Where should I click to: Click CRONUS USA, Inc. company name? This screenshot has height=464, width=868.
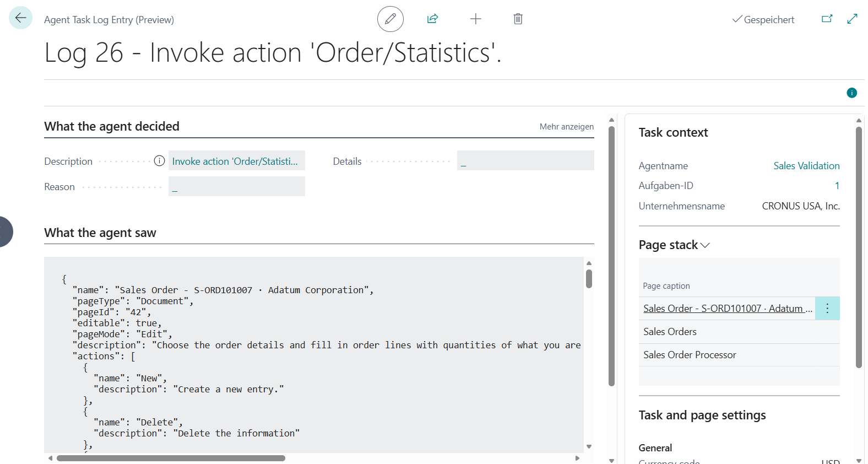[801, 206]
